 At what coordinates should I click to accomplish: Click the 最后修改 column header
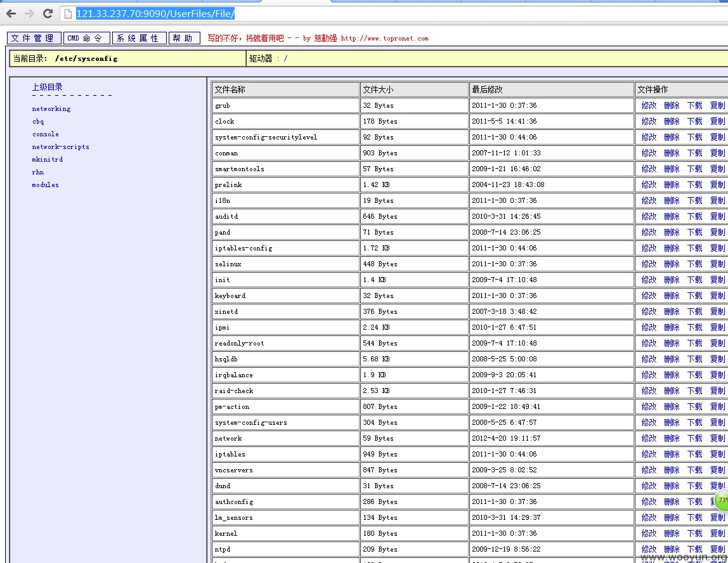coord(552,89)
